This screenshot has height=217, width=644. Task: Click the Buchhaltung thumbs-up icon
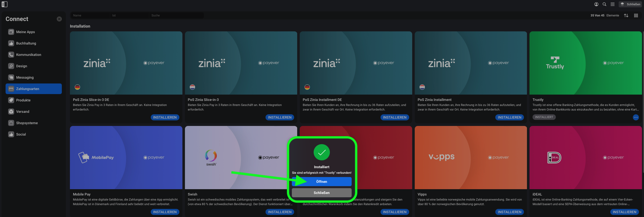[x=11, y=43]
